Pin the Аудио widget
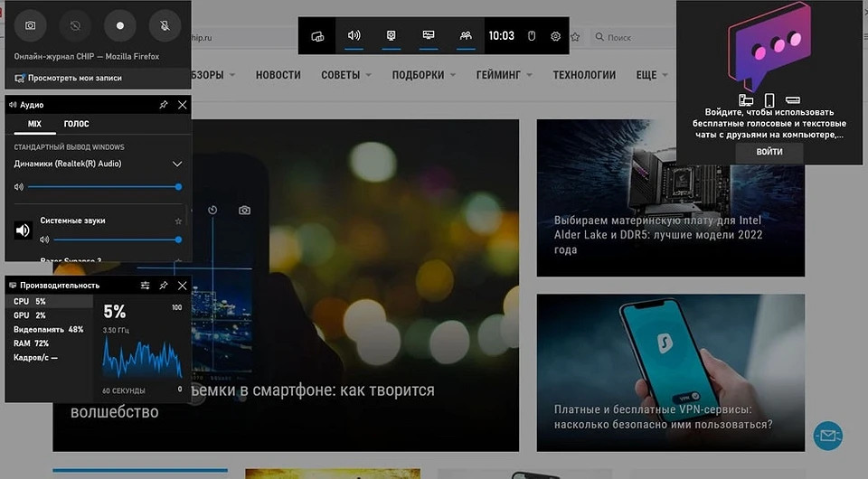 click(164, 105)
